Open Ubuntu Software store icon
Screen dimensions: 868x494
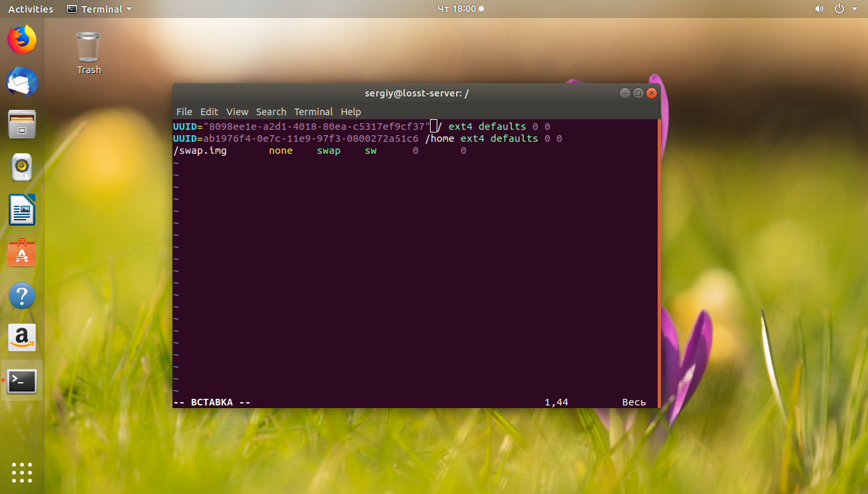click(22, 253)
